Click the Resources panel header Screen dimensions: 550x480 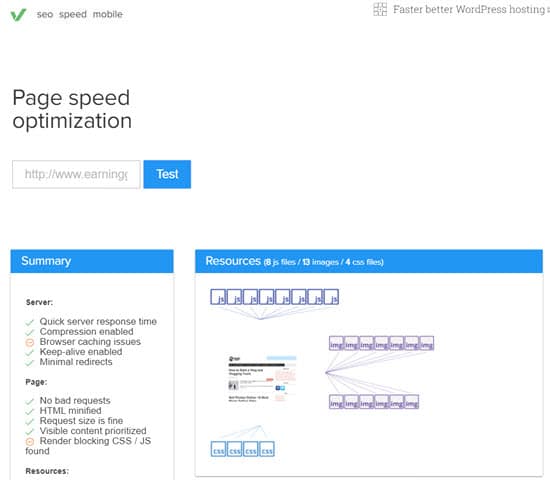(369, 261)
